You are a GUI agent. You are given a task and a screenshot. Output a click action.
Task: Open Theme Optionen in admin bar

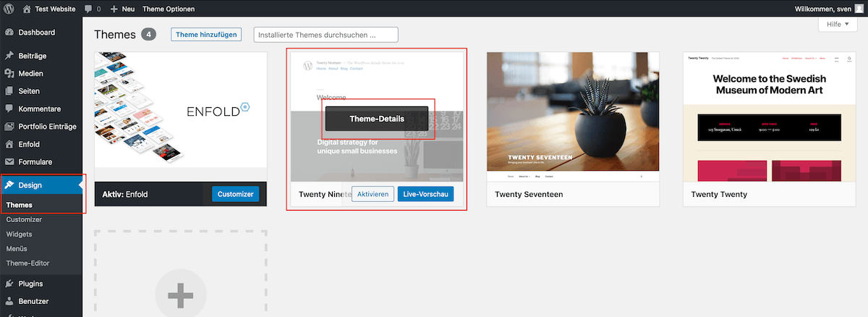pos(169,9)
